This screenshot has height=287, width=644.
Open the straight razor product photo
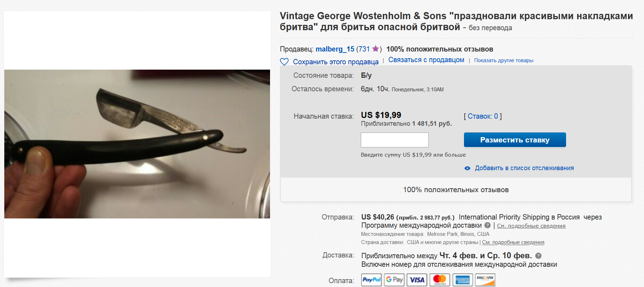[137, 144]
